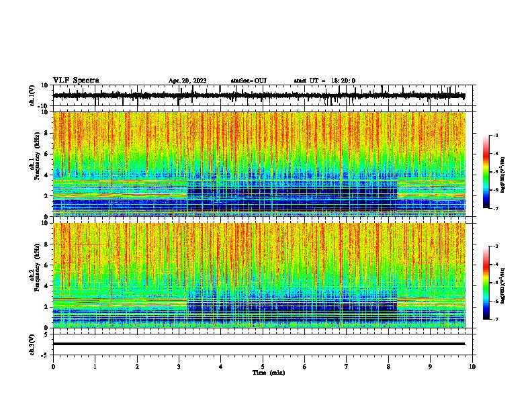The image size is (532, 411).
Task: Click the 'start UT = 18:20:0' label
Action: click(324, 81)
